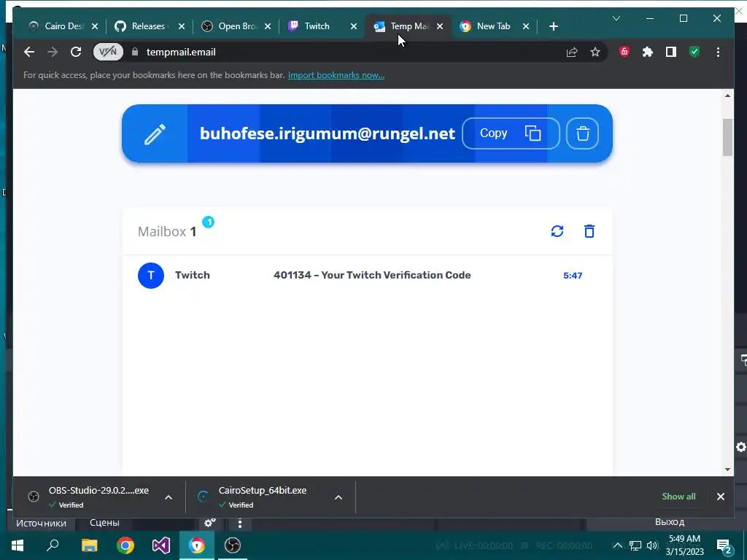
Task: Open the Twitch verification code email
Action: 368,275
